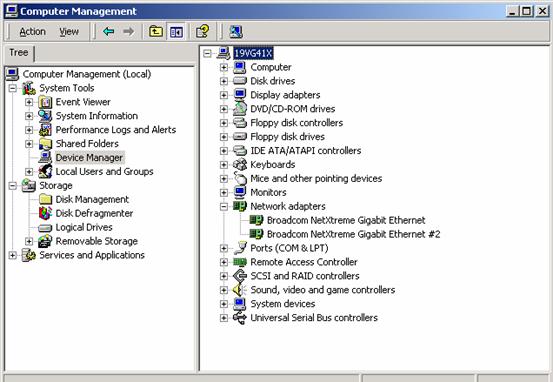Screen dimensions: 553x382
Task: Select the Tree tab
Action: point(19,53)
